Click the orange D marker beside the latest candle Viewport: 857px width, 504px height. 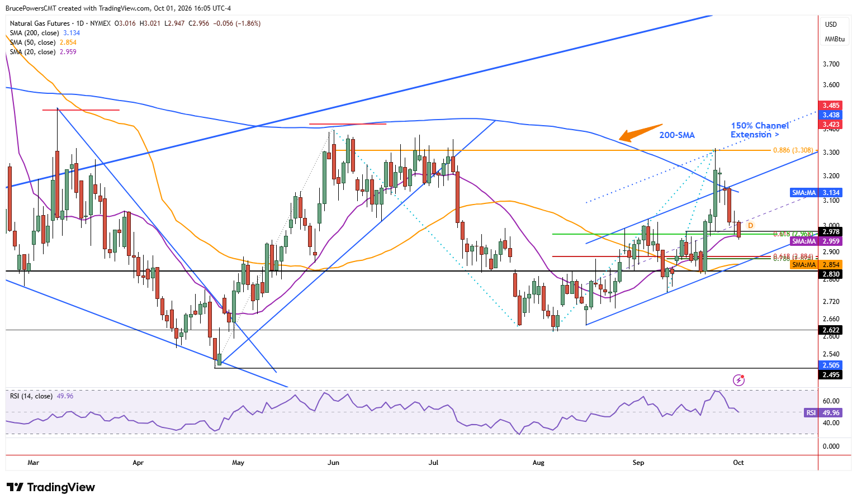click(x=751, y=226)
